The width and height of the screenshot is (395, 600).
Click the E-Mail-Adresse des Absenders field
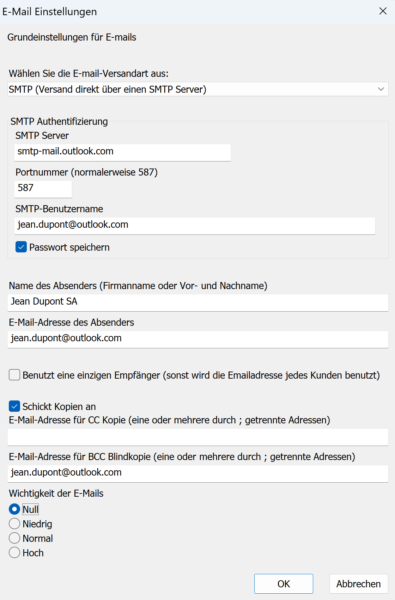[x=198, y=339]
